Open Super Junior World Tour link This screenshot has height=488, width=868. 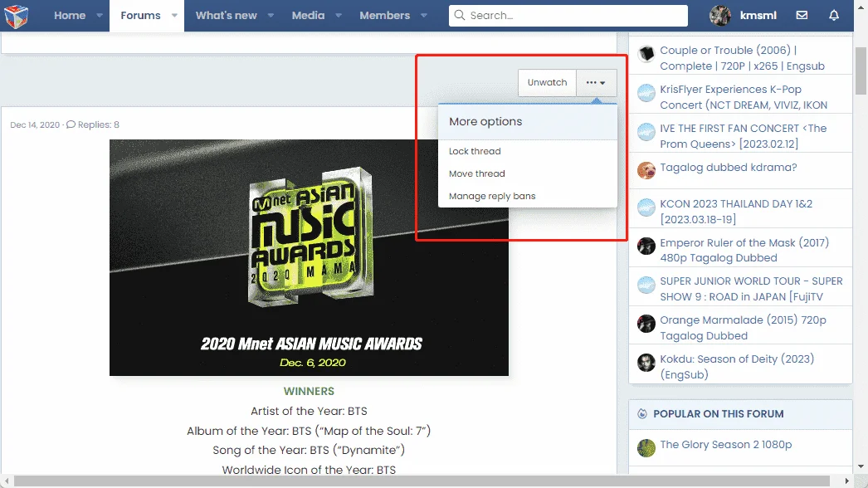(751, 289)
